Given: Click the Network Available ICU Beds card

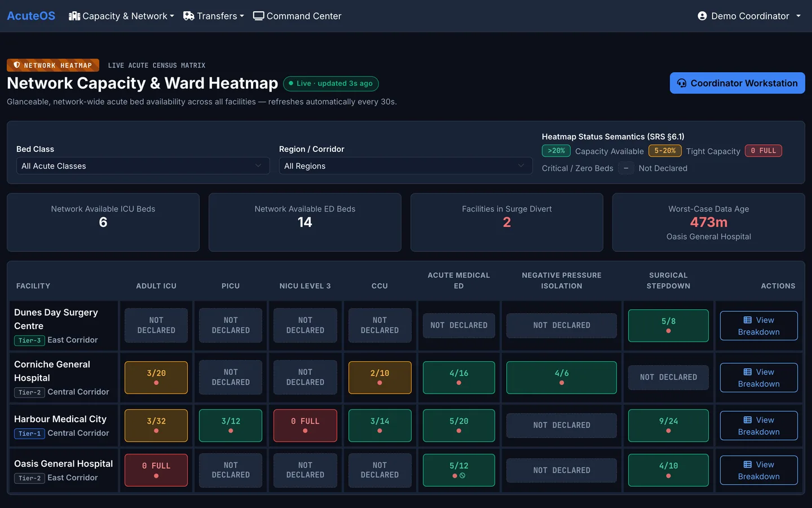Looking at the screenshot, I should [x=103, y=222].
